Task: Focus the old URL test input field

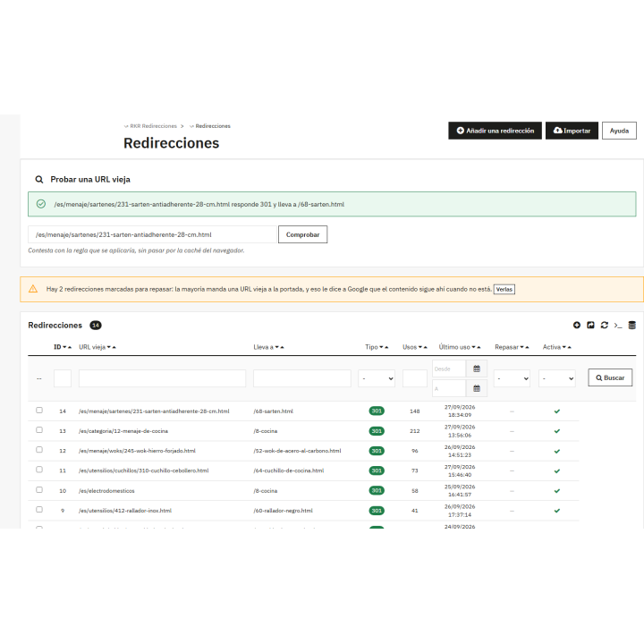Action: click(x=152, y=234)
